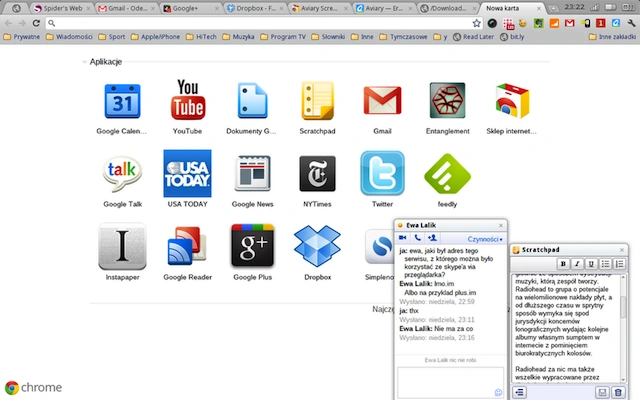Open the Google News app
Image resolution: width=640 pixels, height=400 pixels.
(252, 173)
